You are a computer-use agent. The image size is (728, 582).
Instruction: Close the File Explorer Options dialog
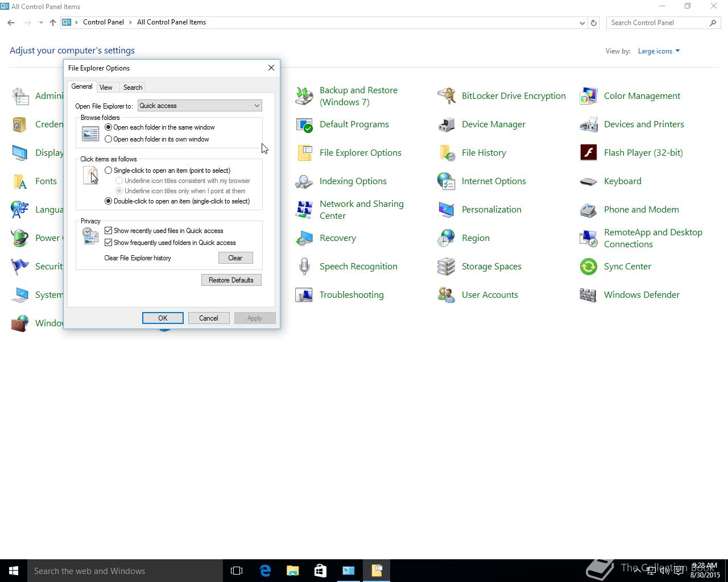pos(271,68)
